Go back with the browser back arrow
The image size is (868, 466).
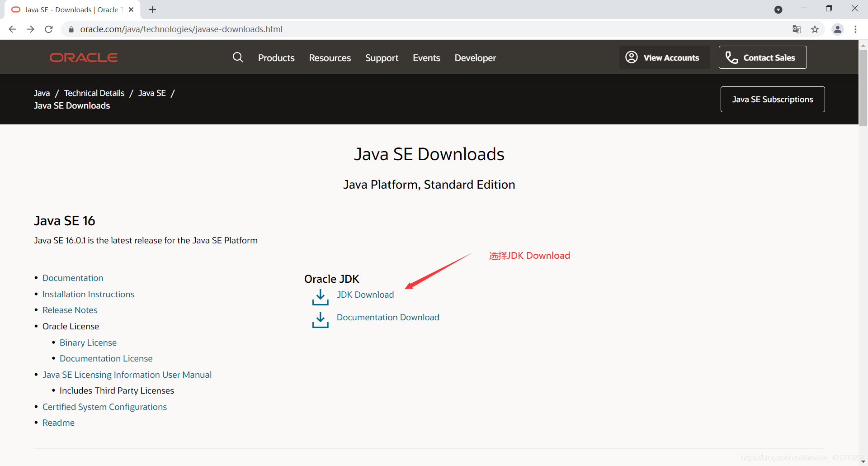coord(12,29)
